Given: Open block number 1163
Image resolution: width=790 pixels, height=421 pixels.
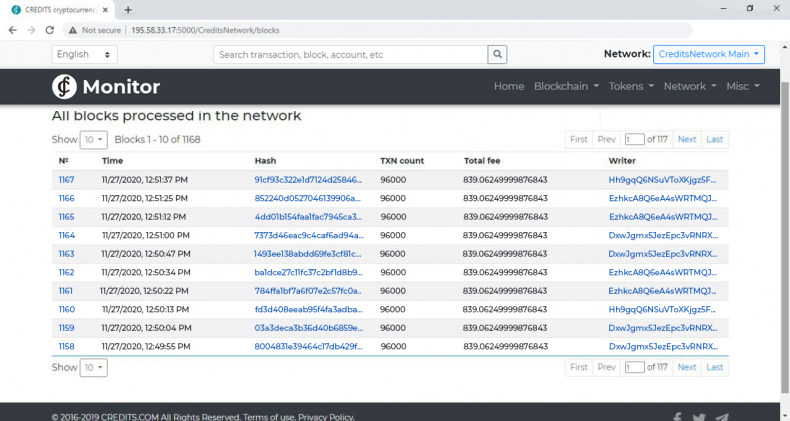Looking at the screenshot, I should click(x=66, y=254).
